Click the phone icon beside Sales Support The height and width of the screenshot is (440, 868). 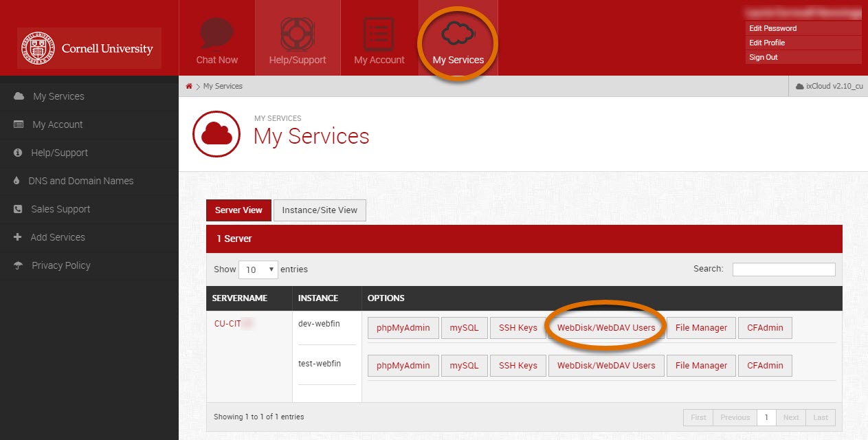point(18,209)
